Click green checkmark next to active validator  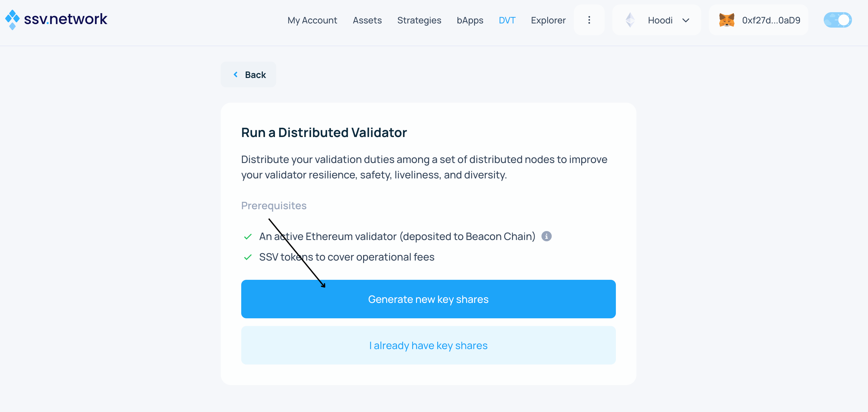click(248, 237)
